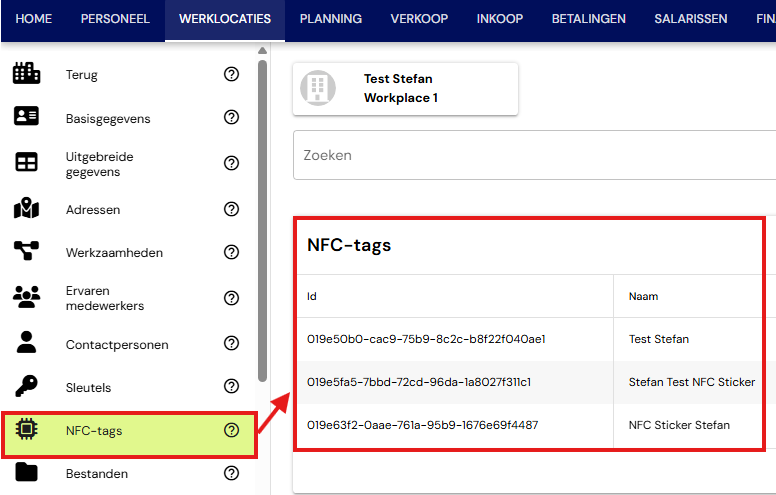Click the Terug buildings icon
The height and width of the screenshot is (495, 776).
click(x=26, y=73)
